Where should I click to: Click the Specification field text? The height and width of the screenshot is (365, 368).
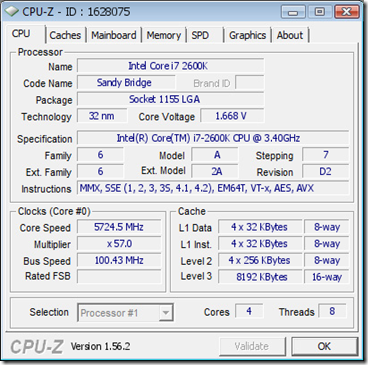(x=213, y=138)
